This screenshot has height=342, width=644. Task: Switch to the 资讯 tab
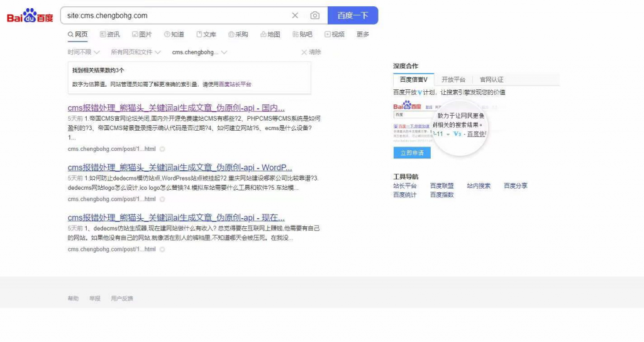(x=110, y=35)
